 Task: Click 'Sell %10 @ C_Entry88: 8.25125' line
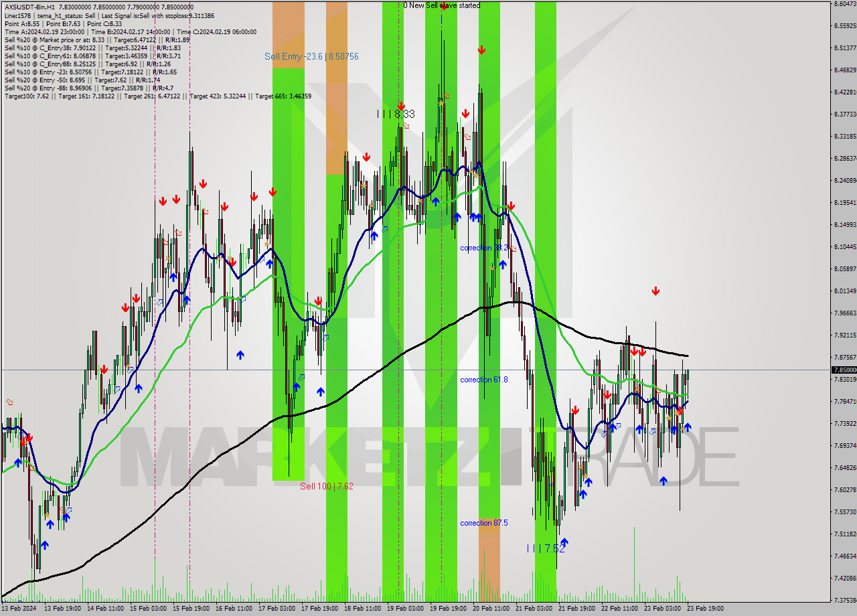pyautogui.click(x=88, y=64)
